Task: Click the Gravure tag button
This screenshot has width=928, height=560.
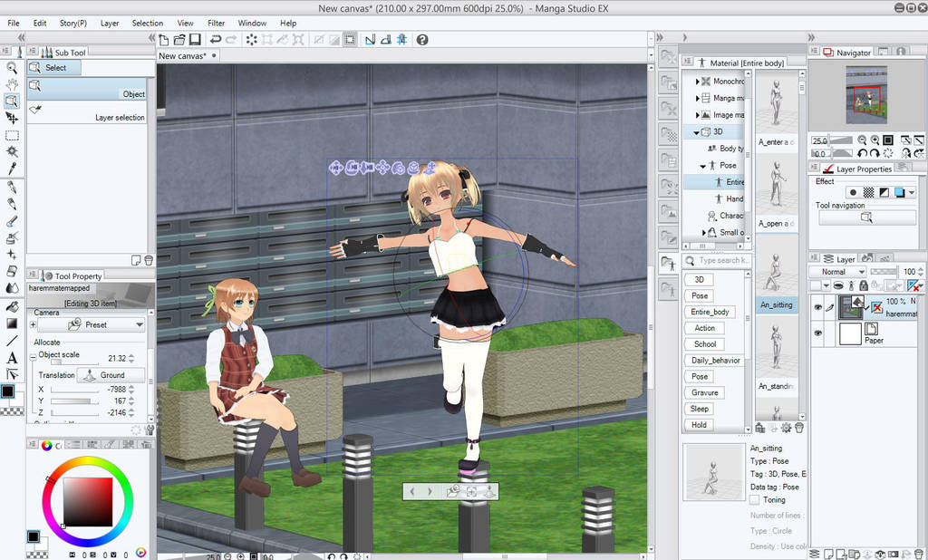Action: [704, 393]
